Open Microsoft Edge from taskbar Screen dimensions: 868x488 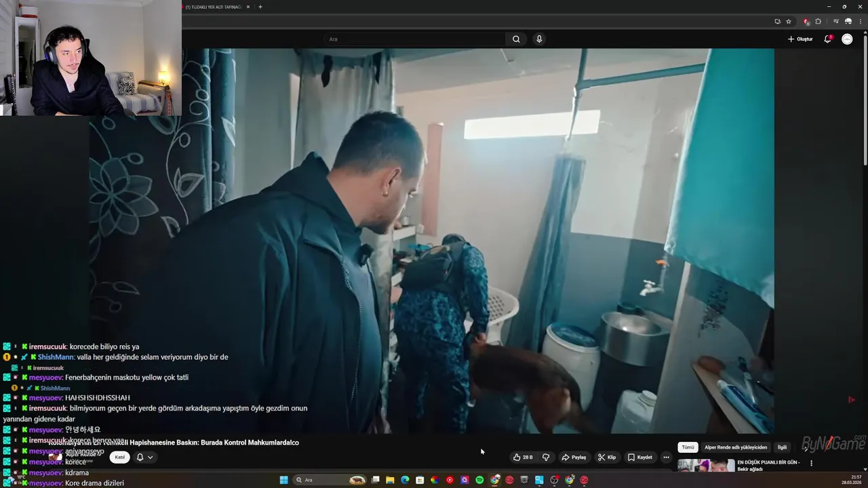pyautogui.click(x=405, y=480)
